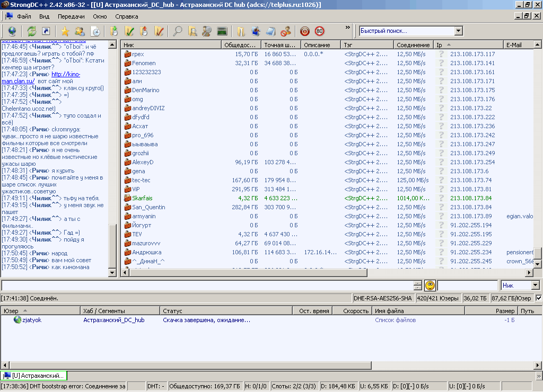Screen dimensions: 543x392
Task: Sort by Тэг column header
Action: pos(367,45)
